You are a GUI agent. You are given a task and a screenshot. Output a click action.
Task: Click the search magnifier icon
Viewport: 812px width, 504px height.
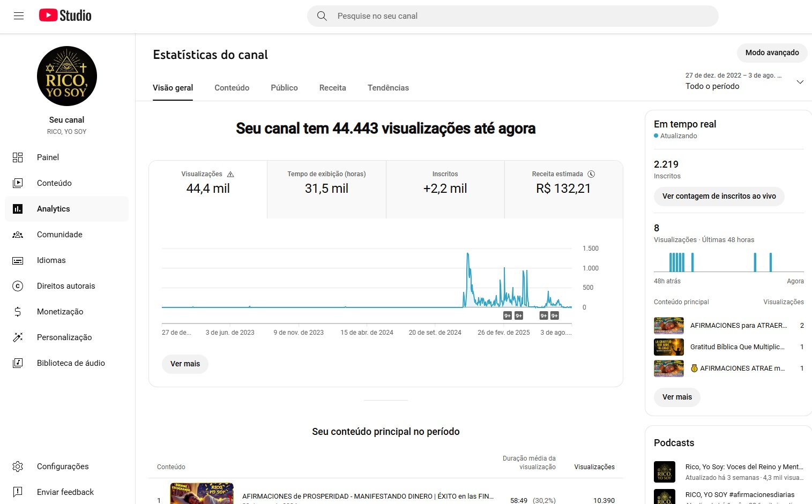click(322, 16)
